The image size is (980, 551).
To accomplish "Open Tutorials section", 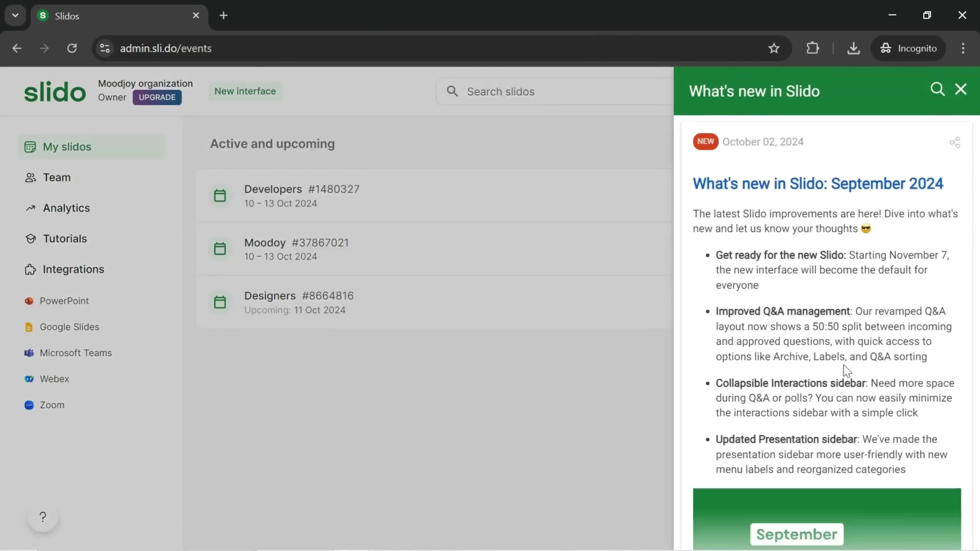I will click(65, 238).
